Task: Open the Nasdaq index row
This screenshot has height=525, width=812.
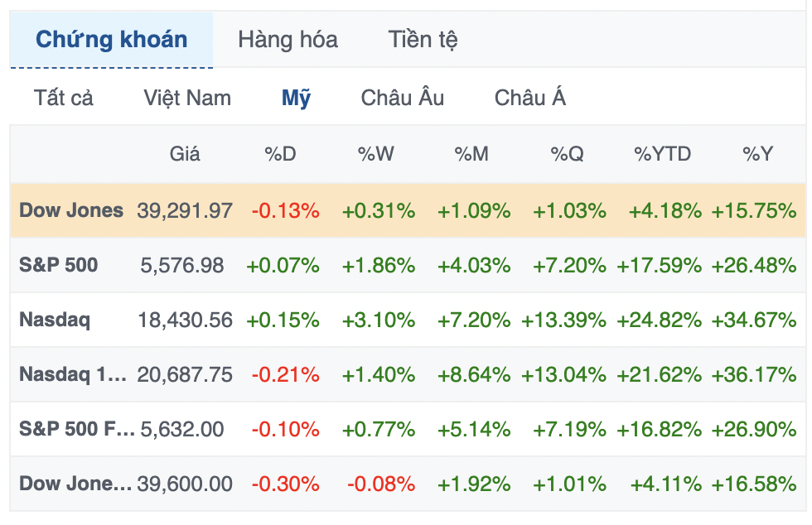Action: pyautogui.click(x=408, y=320)
